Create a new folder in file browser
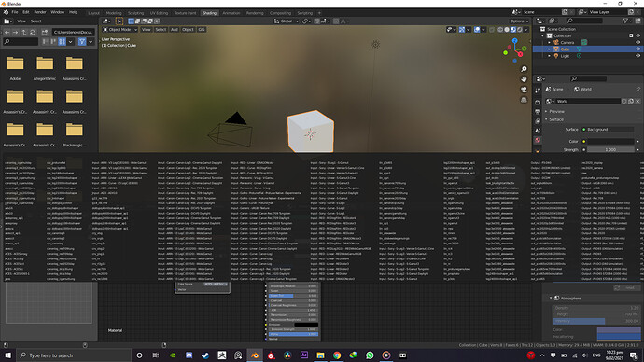 point(45,32)
